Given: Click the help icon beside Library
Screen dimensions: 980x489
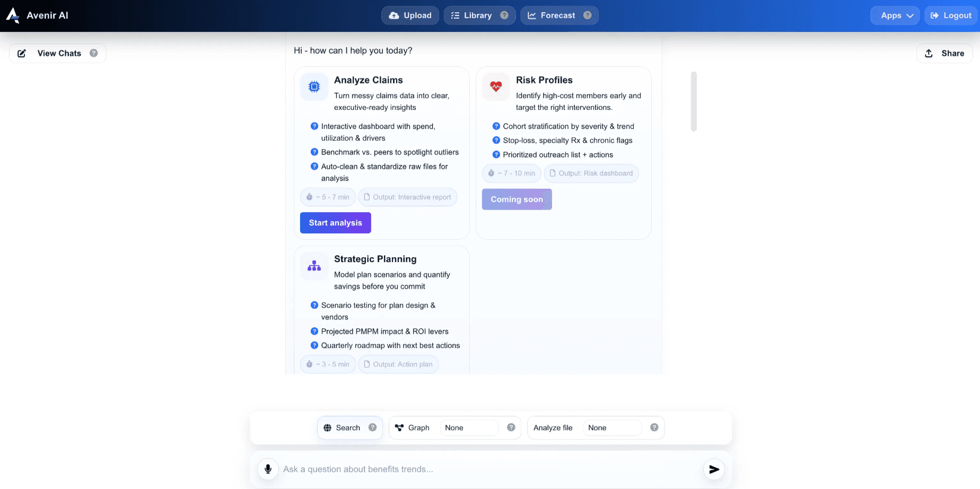Looking at the screenshot, I should (504, 15).
